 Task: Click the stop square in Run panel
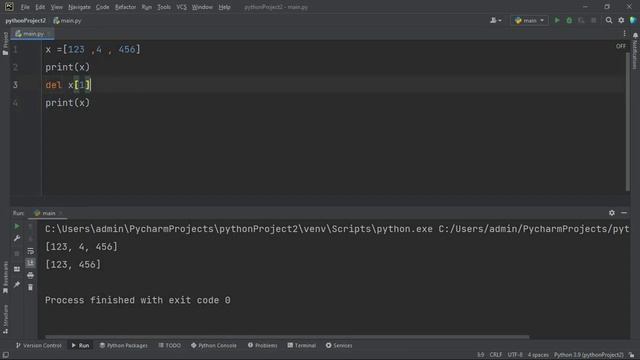(17, 253)
